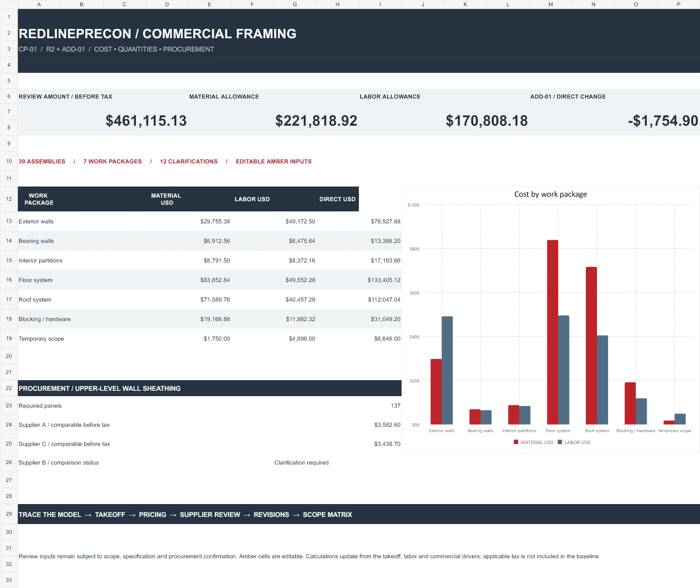This screenshot has width=700, height=588.
Task: Select column header A
Action: (39, 4)
